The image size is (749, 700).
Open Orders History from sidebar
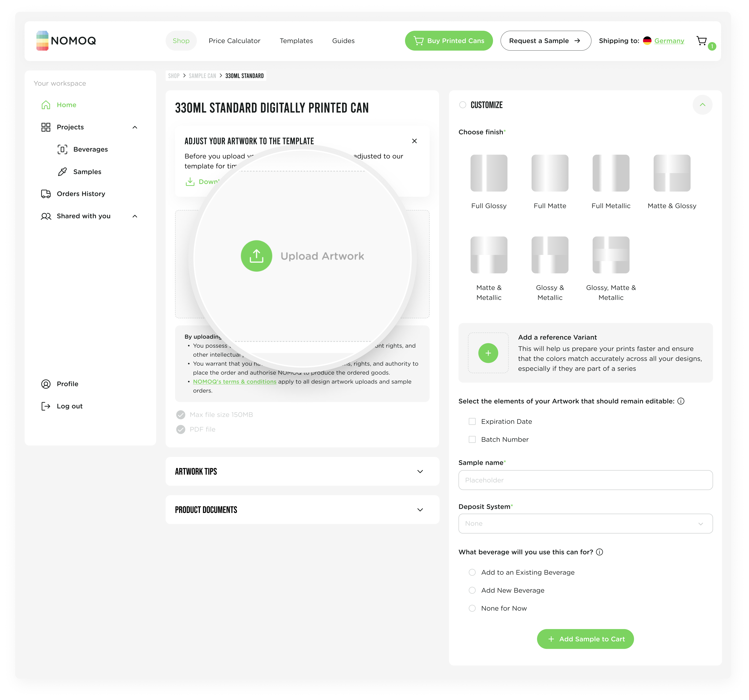pos(81,194)
